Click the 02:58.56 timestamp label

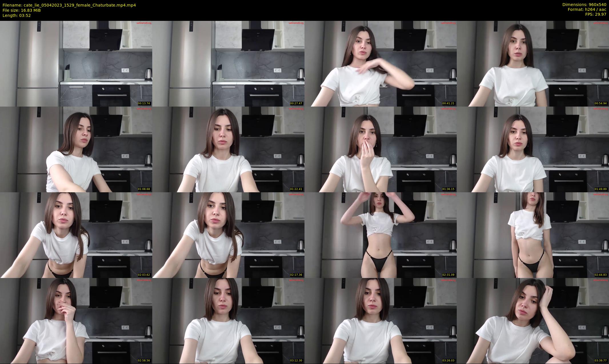tap(144, 361)
